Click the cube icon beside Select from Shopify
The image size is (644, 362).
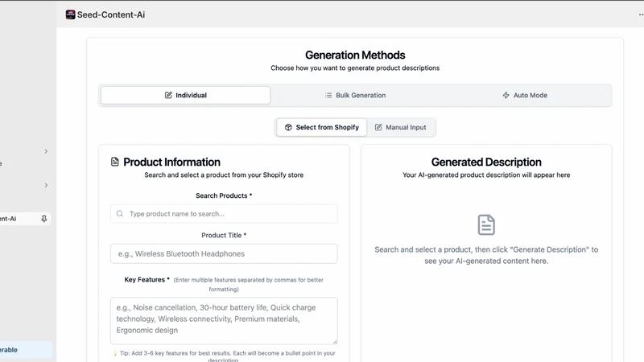point(288,127)
